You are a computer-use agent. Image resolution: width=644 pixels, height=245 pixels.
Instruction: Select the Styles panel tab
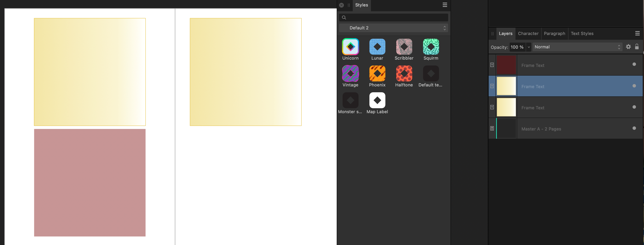pyautogui.click(x=362, y=5)
